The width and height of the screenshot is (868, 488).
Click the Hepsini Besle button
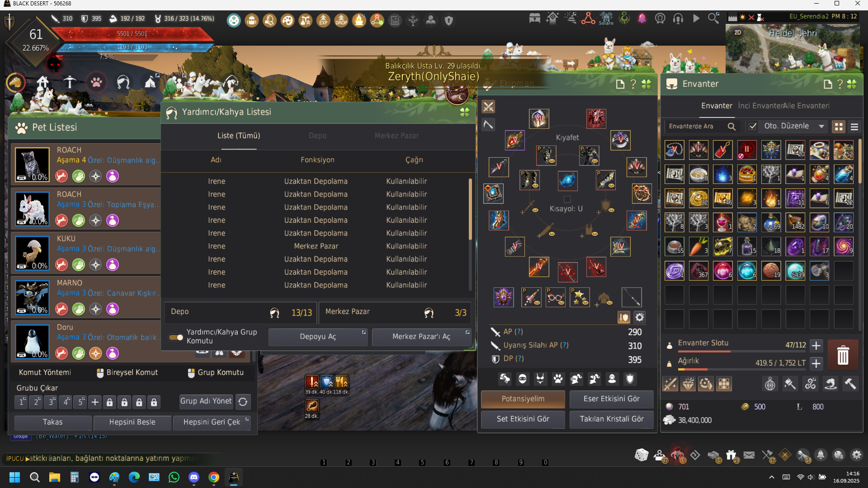pyautogui.click(x=132, y=422)
